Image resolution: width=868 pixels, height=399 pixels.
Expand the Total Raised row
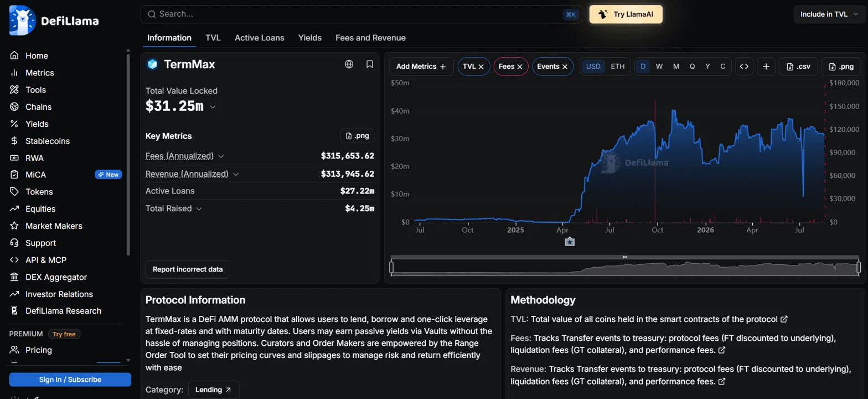pos(174,208)
